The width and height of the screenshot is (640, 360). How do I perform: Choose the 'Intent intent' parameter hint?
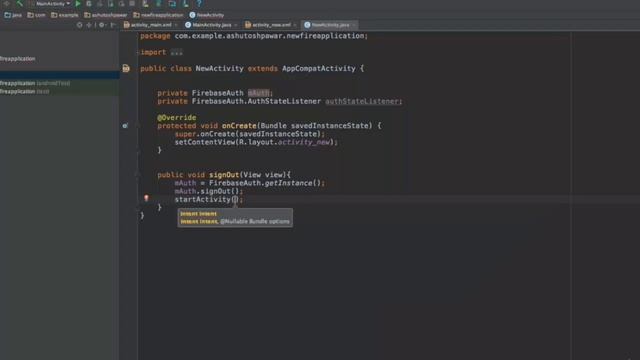click(x=198, y=213)
